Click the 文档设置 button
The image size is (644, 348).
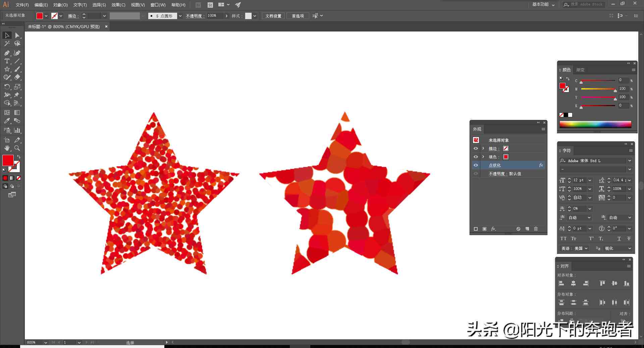pos(273,16)
